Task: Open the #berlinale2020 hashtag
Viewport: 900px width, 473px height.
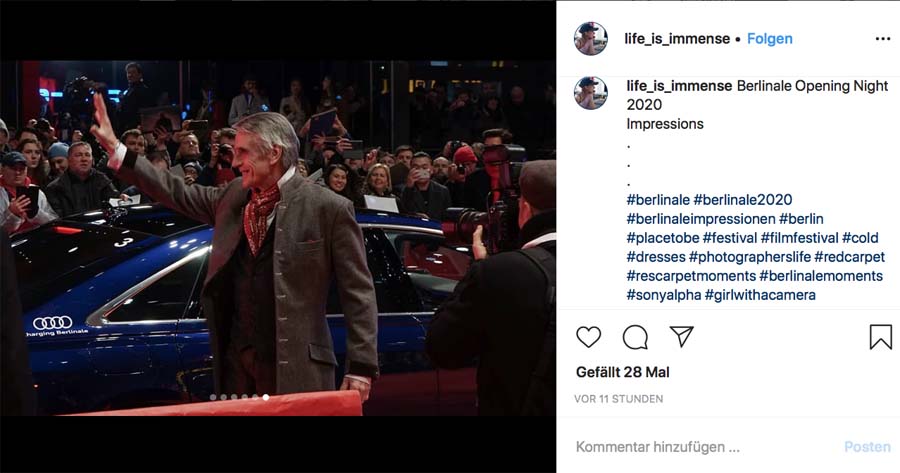Action: pyautogui.click(x=743, y=200)
